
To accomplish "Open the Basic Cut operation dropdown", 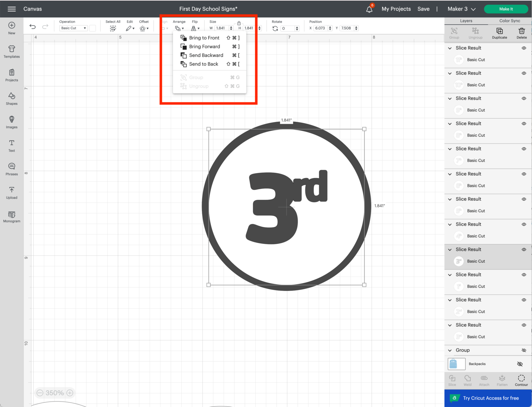I will (73, 28).
